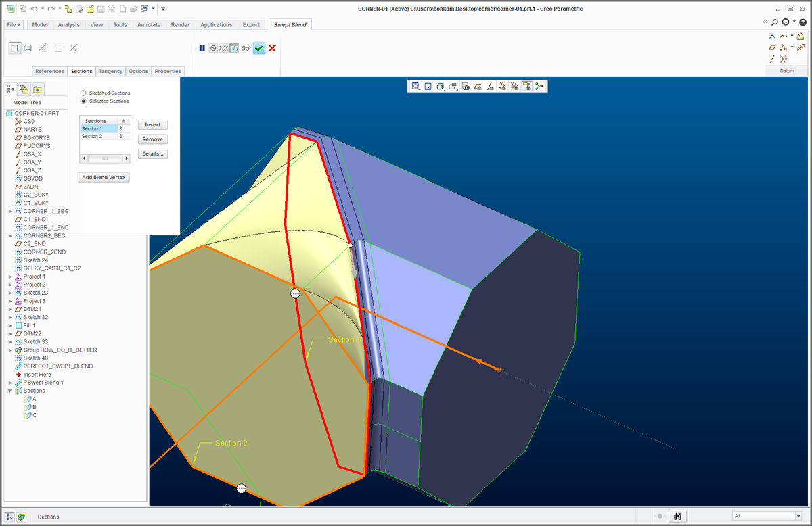
Task: Click the Datum group label
Action: point(787,71)
